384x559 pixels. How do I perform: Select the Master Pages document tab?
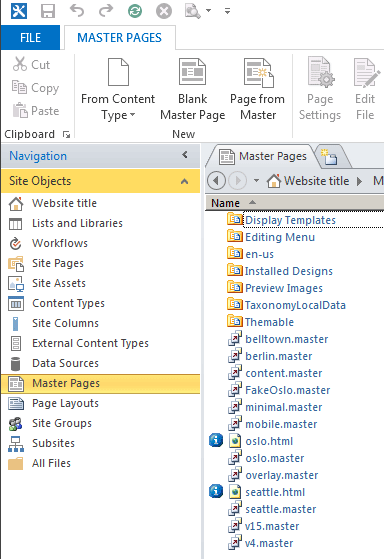262,156
